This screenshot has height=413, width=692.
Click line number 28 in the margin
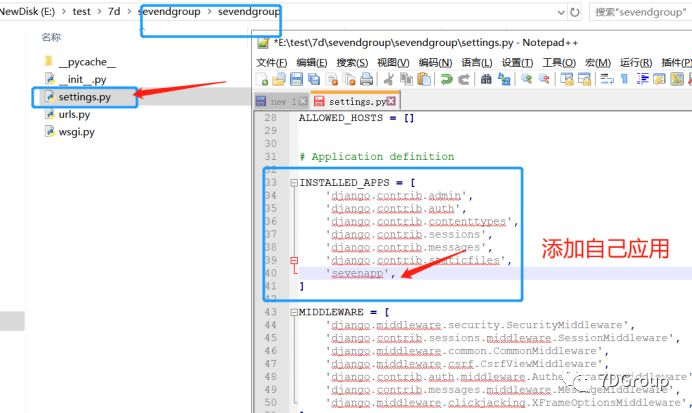pyautogui.click(x=271, y=118)
